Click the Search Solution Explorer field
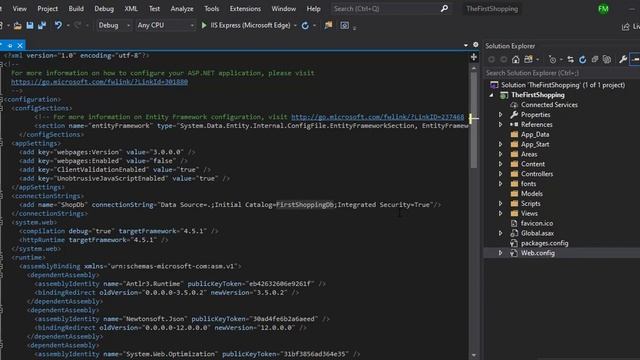This screenshot has width=640, height=360. (562, 73)
